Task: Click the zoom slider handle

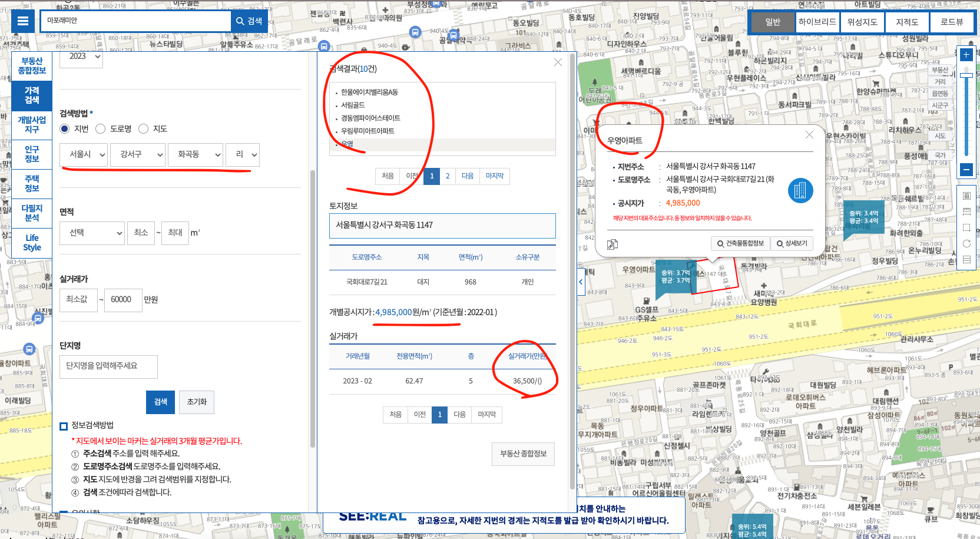Action: click(966, 75)
